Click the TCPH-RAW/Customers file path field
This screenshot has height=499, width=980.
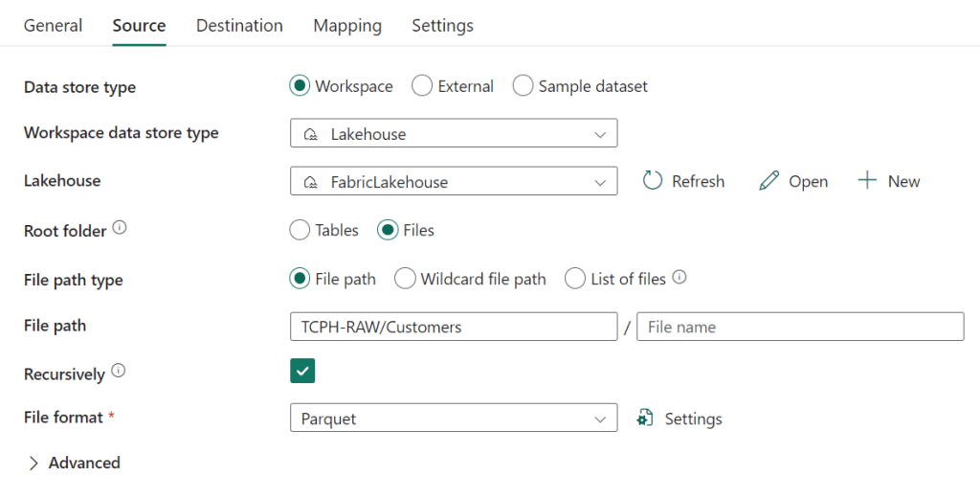pyautogui.click(x=454, y=327)
